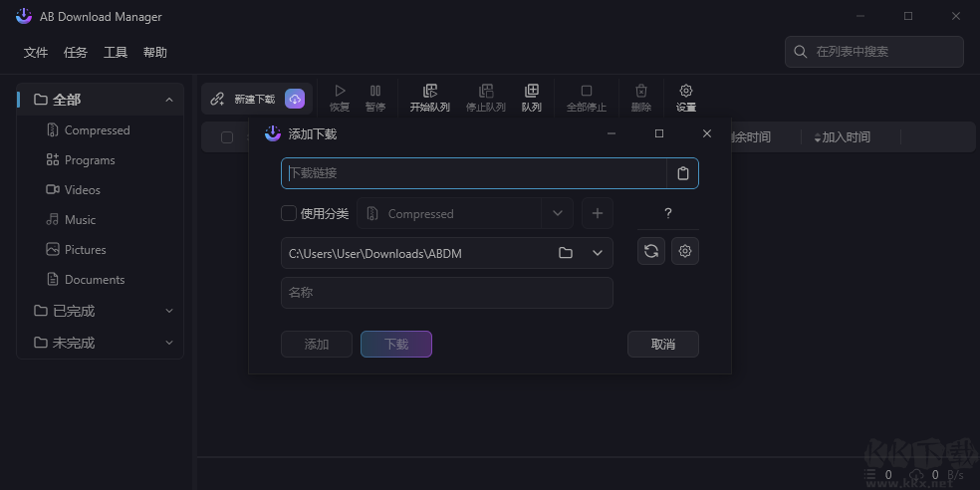
Task: Open the 文件 menu
Action: point(36,53)
